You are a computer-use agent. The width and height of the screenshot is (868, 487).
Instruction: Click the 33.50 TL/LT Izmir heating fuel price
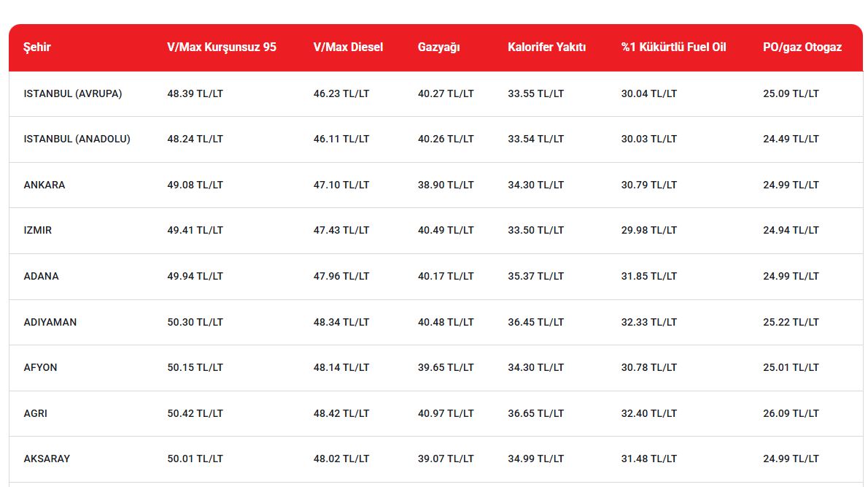click(x=536, y=230)
